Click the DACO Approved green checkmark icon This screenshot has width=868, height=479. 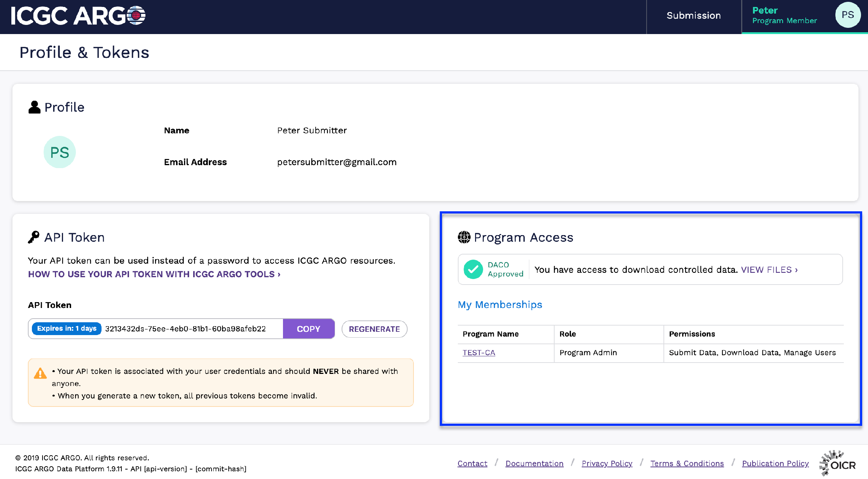[473, 270]
